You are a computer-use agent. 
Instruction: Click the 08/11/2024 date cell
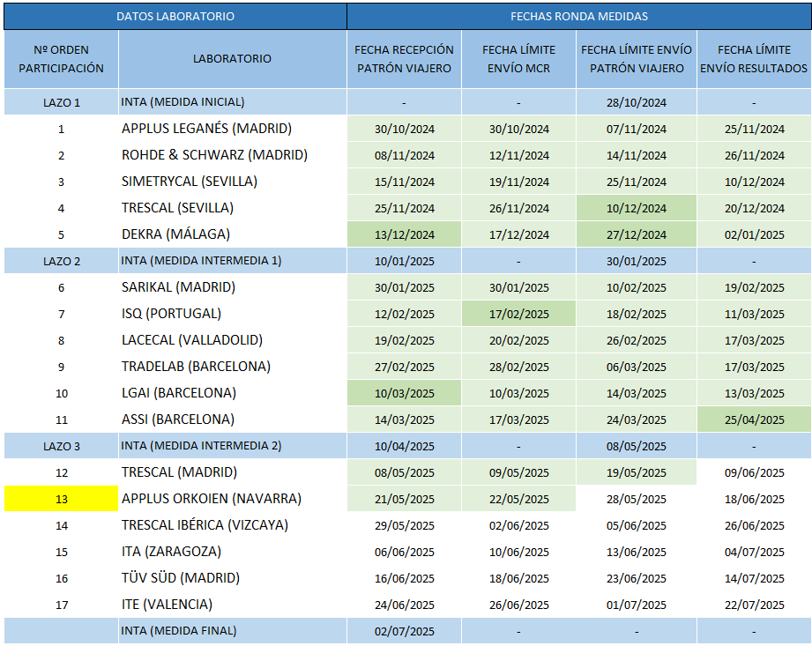click(404, 155)
